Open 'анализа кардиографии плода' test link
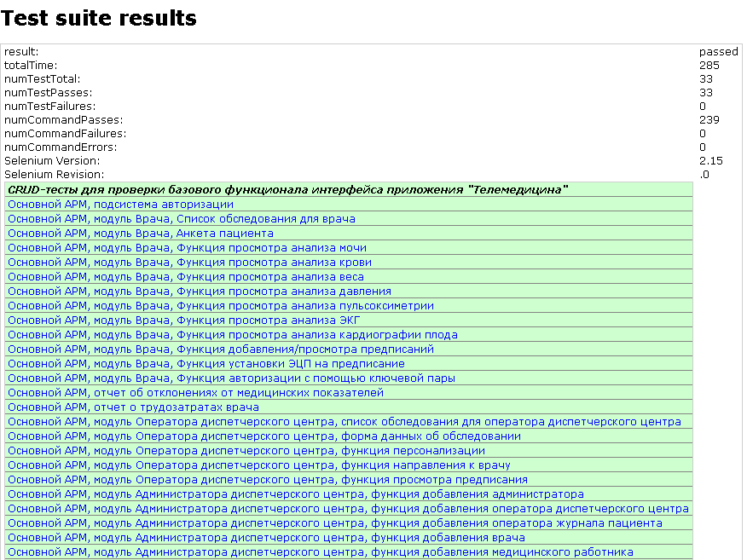Image resolution: width=747 pixels, height=560 pixels. click(233, 335)
